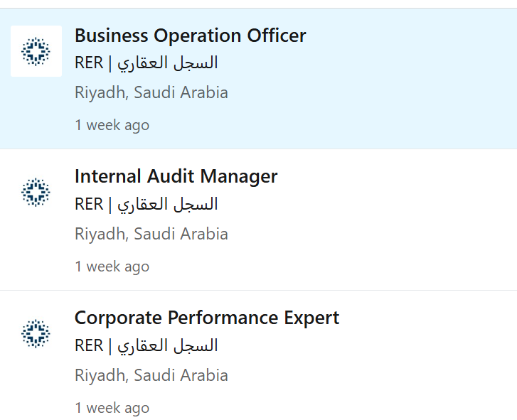This screenshot has width=517, height=420.
Task: Open the Corporate Performance Expert job title
Action: point(207,318)
